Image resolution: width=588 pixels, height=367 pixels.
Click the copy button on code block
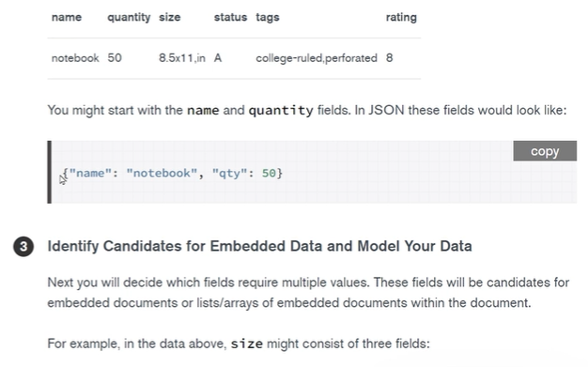click(545, 151)
